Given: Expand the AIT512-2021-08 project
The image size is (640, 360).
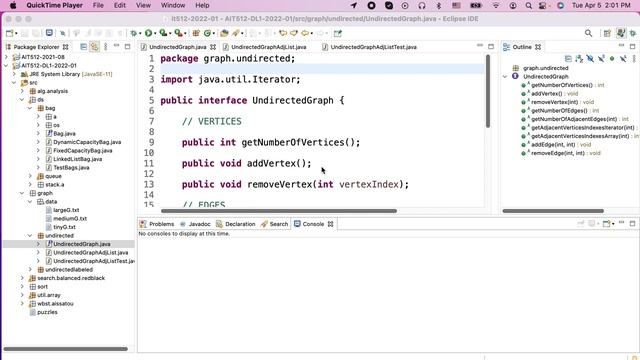Looking at the screenshot, I should 7,57.
